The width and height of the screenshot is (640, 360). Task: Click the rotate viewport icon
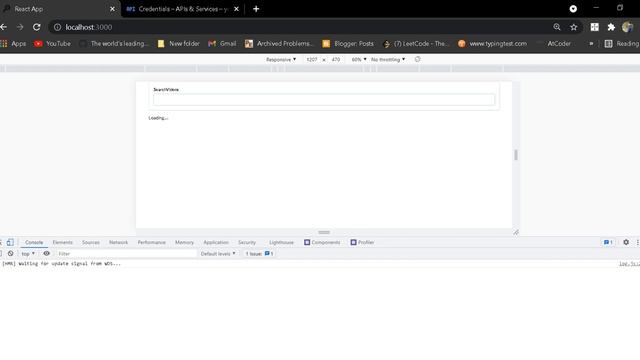click(x=417, y=59)
